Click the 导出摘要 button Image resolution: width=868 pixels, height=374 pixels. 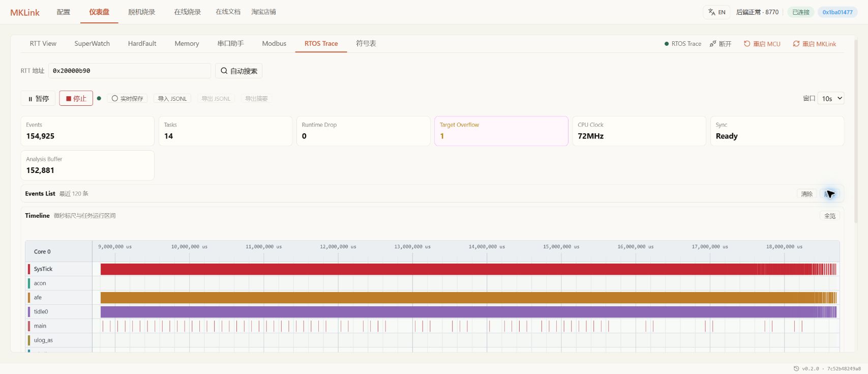coord(257,99)
